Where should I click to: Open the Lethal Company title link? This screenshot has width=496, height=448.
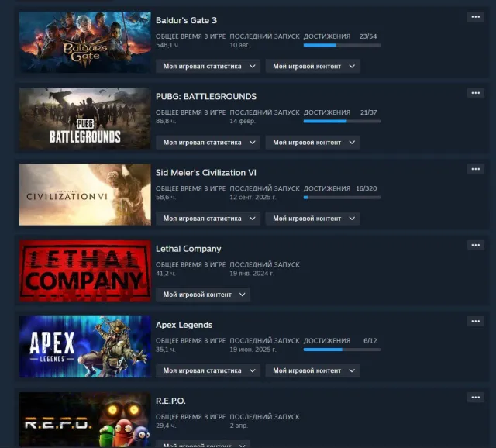188,249
